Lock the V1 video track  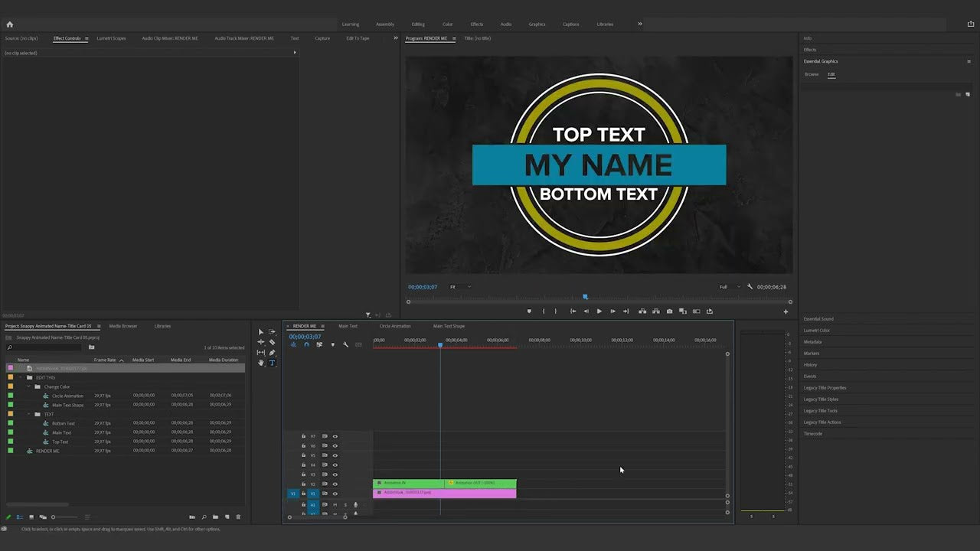303,494
